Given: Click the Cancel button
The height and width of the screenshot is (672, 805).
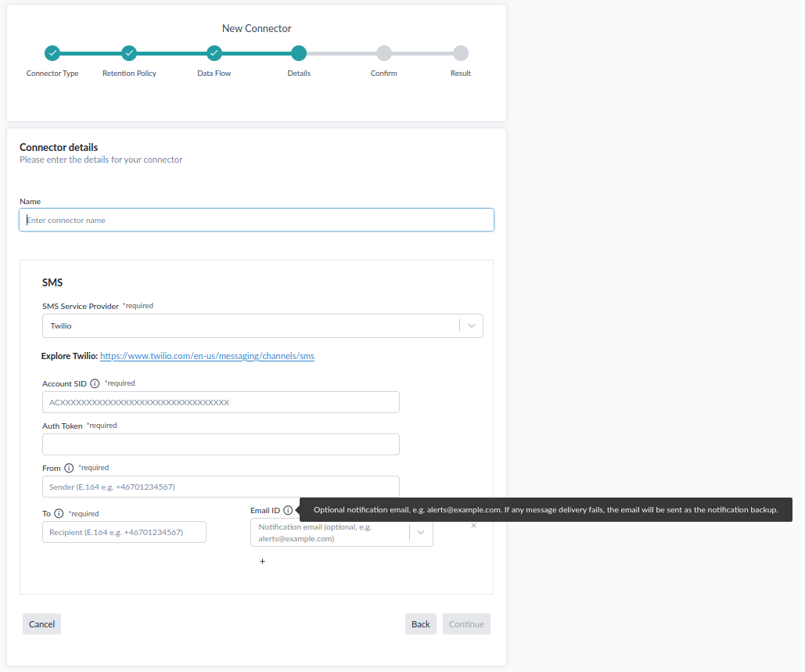Looking at the screenshot, I should coord(41,623).
